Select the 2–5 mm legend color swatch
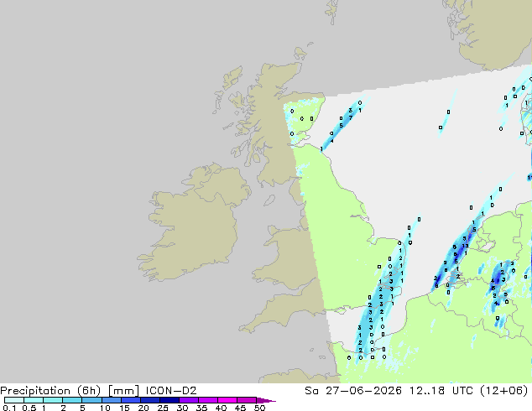This screenshot has height=411, width=532. pos(72,400)
